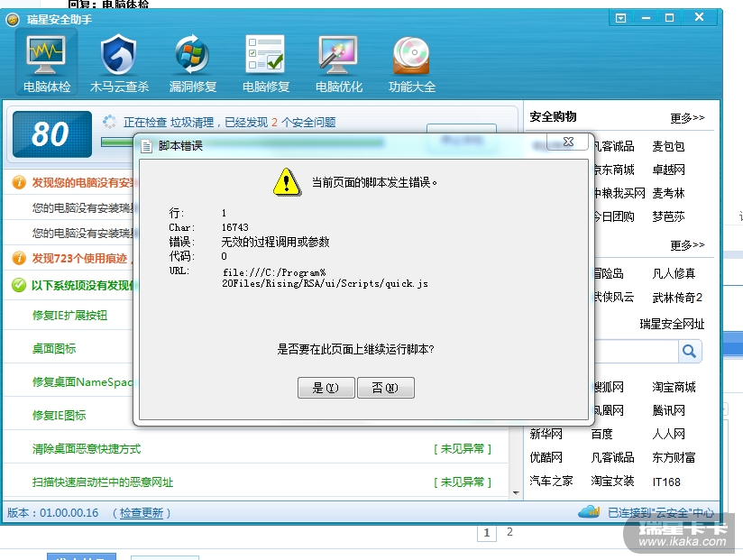Open 腾讯网 link

coord(668,410)
